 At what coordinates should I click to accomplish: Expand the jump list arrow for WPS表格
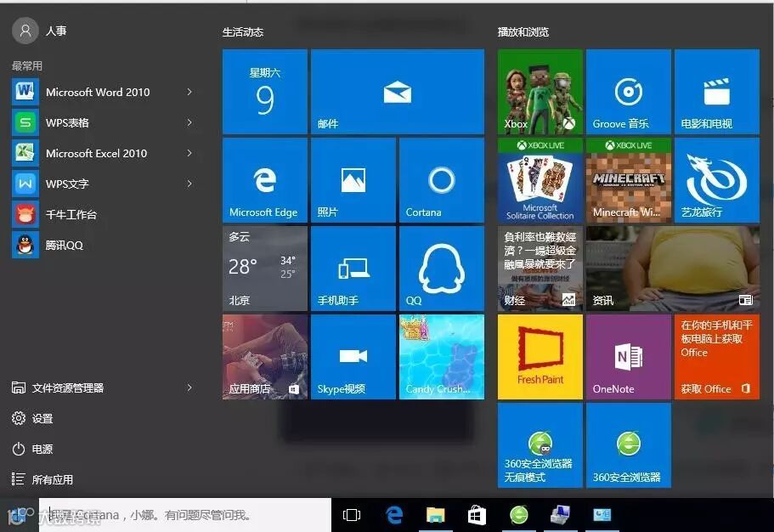click(x=189, y=122)
